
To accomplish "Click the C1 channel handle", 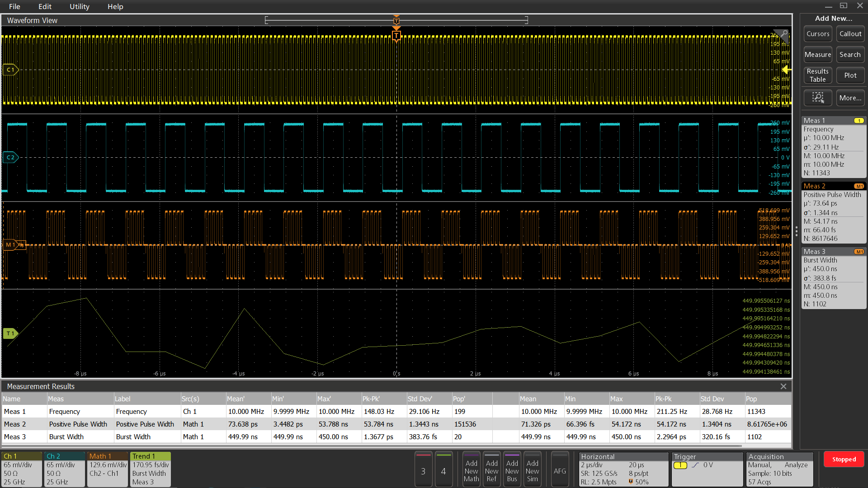I will tap(10, 70).
